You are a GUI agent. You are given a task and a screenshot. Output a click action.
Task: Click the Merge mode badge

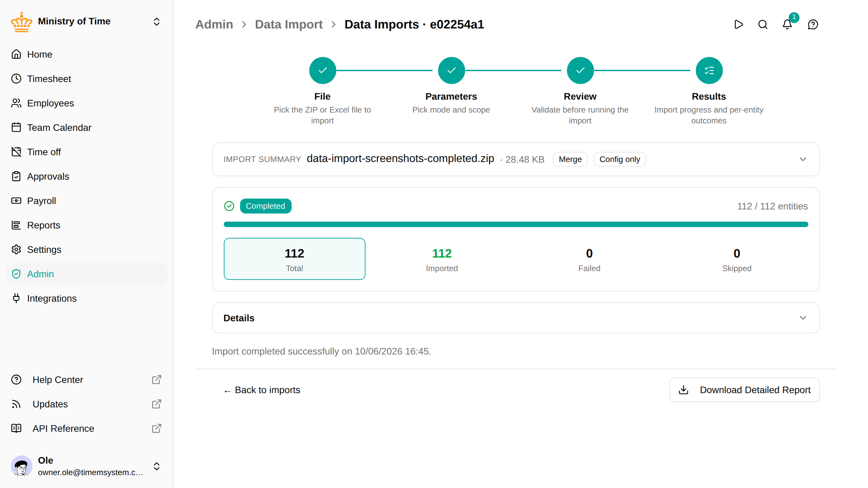pyautogui.click(x=570, y=159)
